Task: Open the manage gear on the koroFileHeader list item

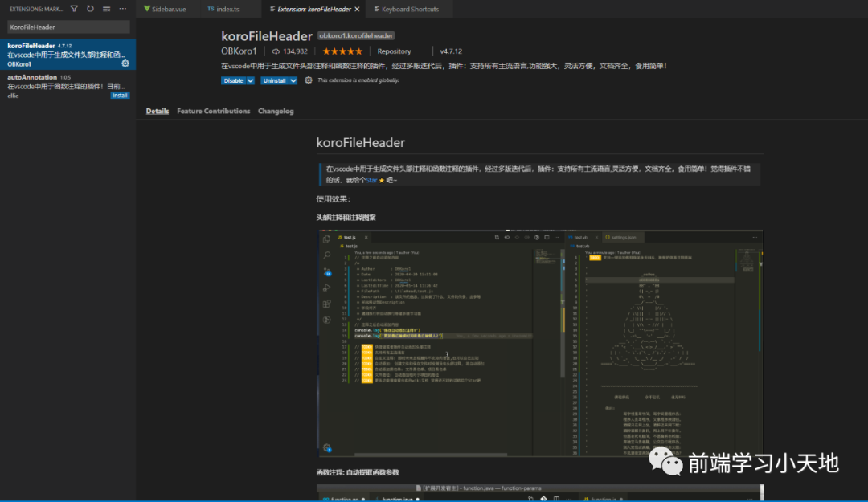Action: (x=125, y=63)
